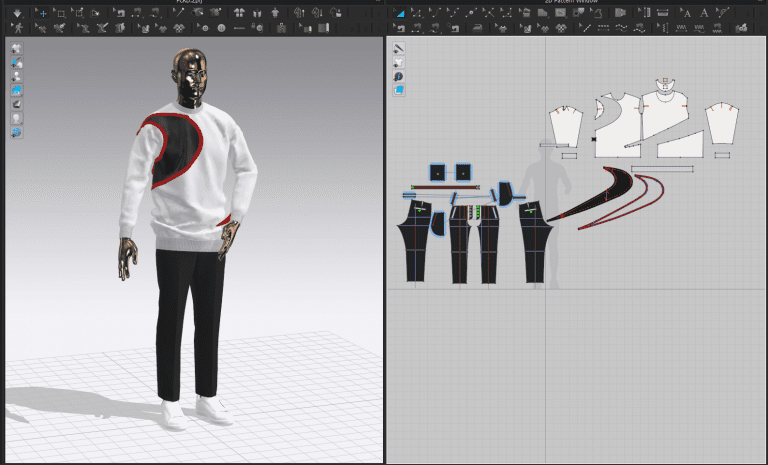Select the blue triangle Edit Pattern tool
768x465 pixels.
400,13
